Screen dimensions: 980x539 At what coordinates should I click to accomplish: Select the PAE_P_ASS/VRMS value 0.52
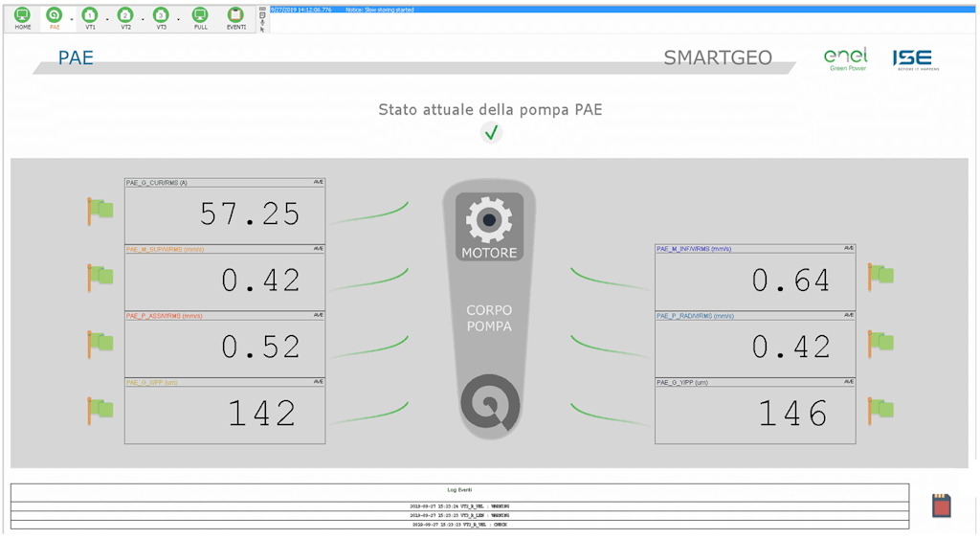[x=261, y=347]
